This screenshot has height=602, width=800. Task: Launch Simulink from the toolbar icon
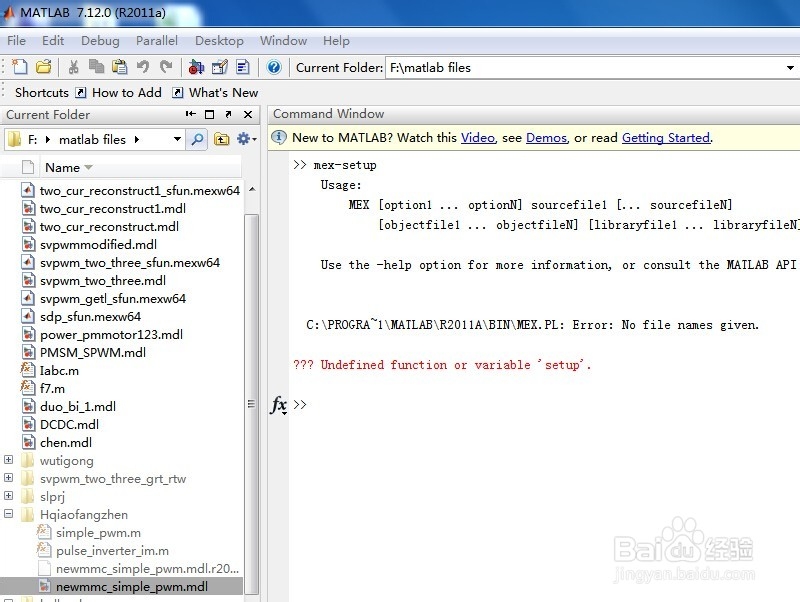[196, 67]
